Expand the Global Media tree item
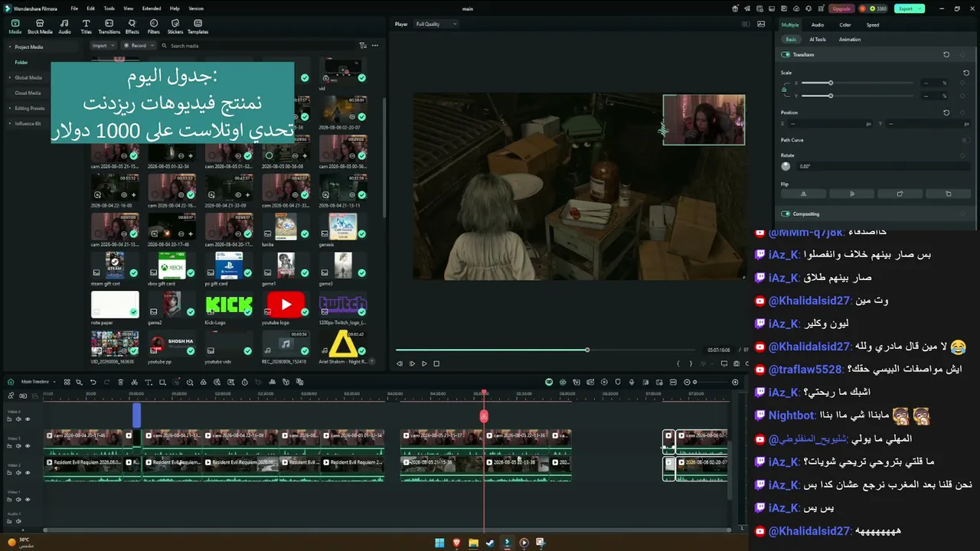980x551 pixels. (x=10, y=78)
